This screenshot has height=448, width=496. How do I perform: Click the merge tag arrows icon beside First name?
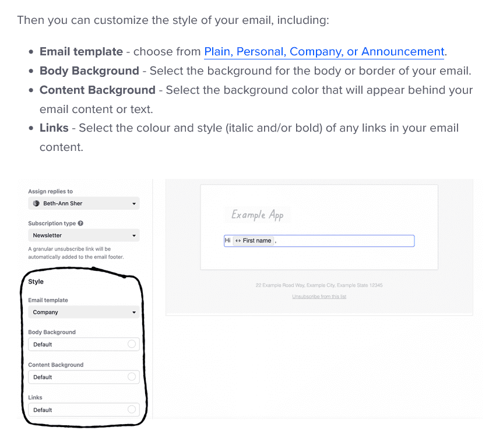[x=239, y=241]
